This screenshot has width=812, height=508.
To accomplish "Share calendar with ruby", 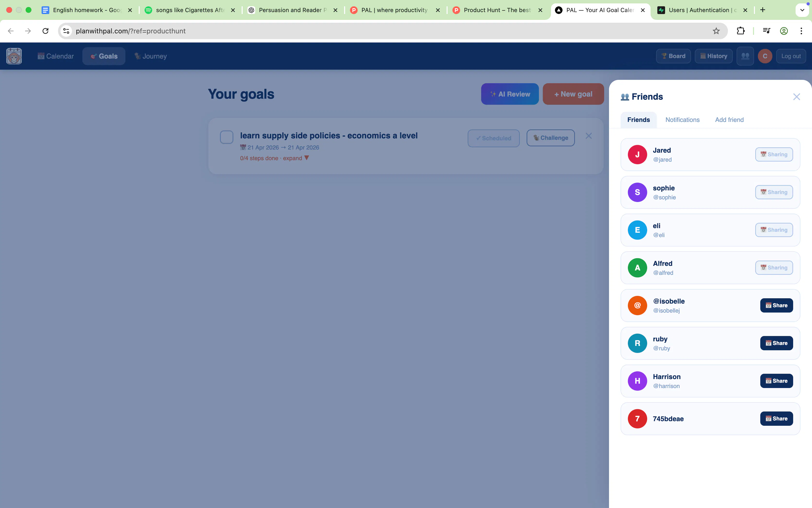I will click(776, 343).
